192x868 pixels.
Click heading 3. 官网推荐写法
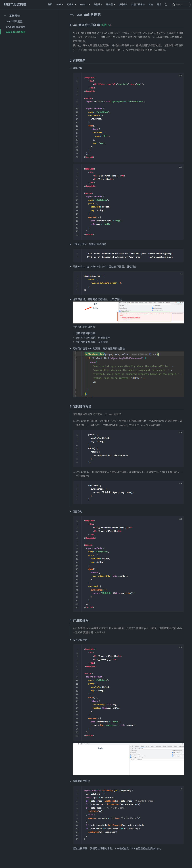coord(81,406)
